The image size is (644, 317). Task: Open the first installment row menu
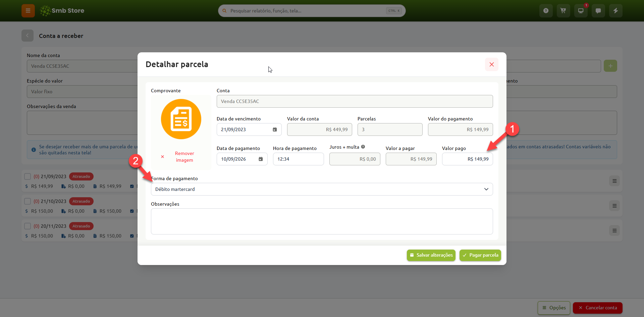(x=614, y=181)
